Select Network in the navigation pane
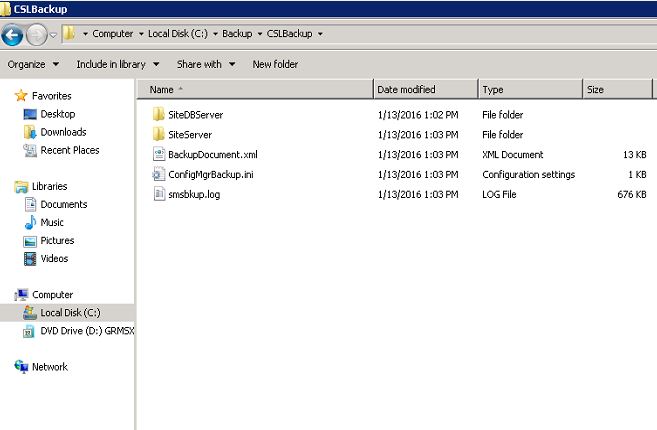The width and height of the screenshot is (657, 430). (x=50, y=367)
